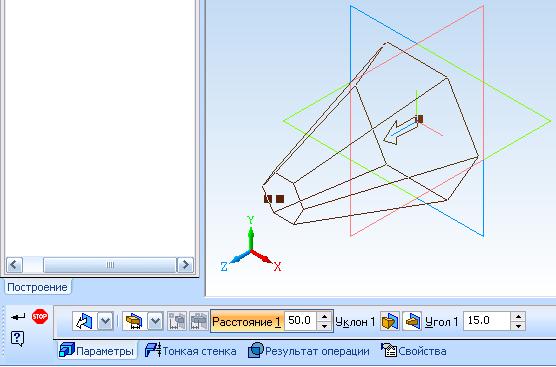This screenshot has height=367, width=556.
Task: Decrease the Угол 1 value with down arrow
Action: (518, 326)
